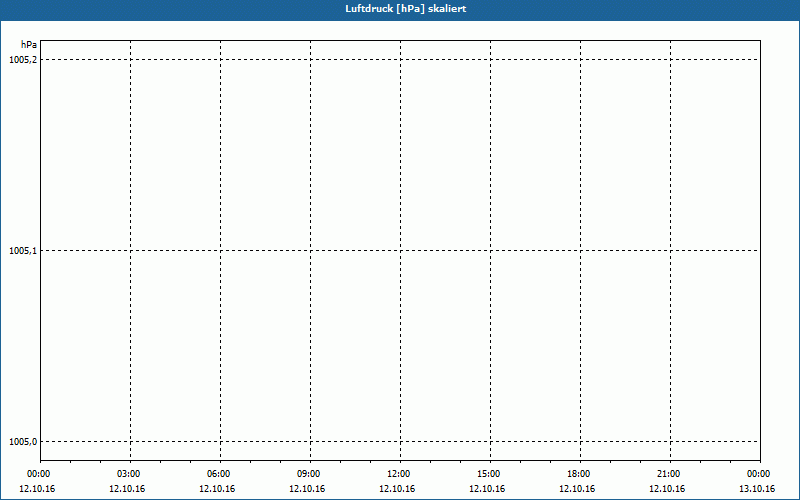Click the 12.10.16 date under 12:00
Image resolution: width=800 pixels, height=500 pixels.
(397, 489)
